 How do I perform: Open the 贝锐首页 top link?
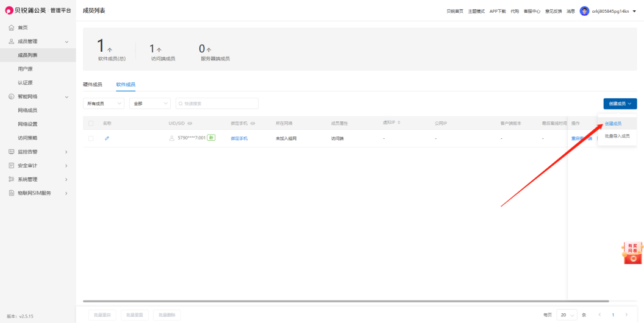point(455,11)
